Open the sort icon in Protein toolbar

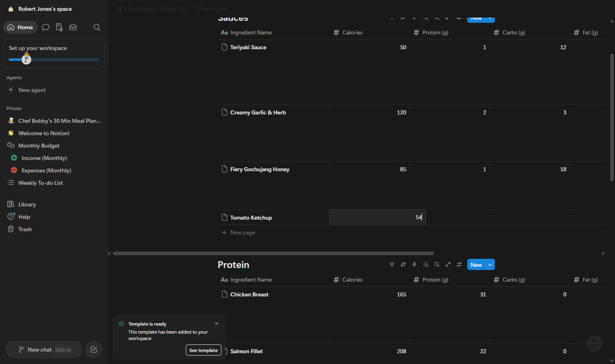tap(403, 265)
